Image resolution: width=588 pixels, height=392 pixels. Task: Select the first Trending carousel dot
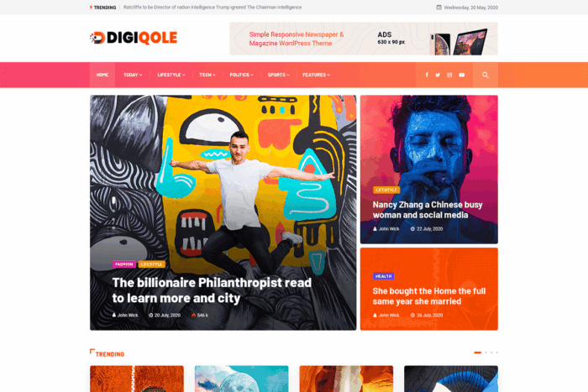tap(477, 353)
